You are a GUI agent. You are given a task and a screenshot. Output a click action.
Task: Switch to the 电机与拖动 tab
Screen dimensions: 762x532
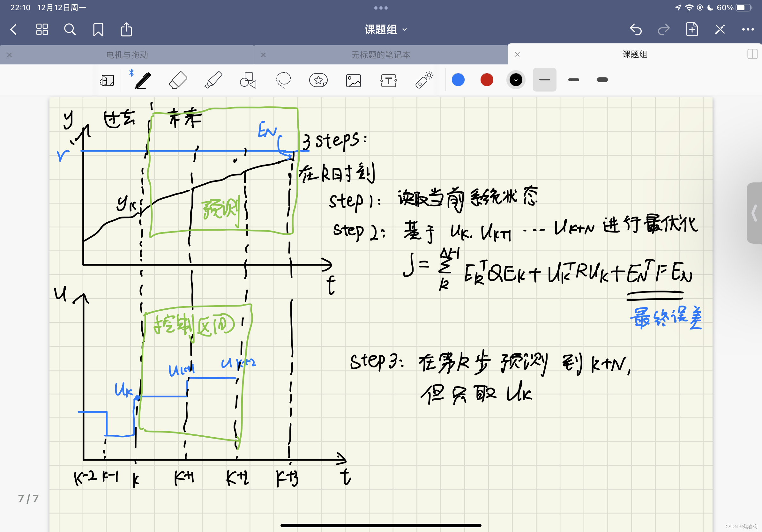[127, 55]
